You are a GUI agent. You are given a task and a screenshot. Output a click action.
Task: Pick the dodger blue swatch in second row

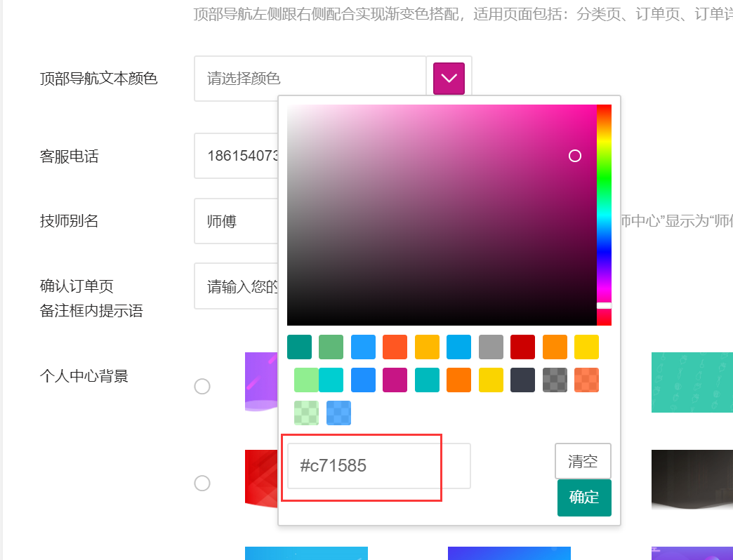pos(363,380)
